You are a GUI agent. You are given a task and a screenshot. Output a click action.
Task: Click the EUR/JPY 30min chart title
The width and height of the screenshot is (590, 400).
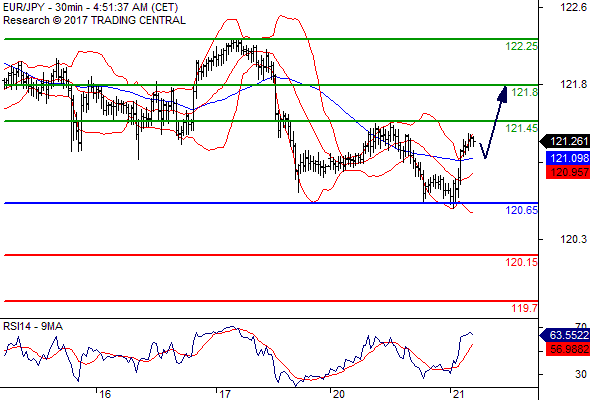pyautogui.click(x=91, y=8)
